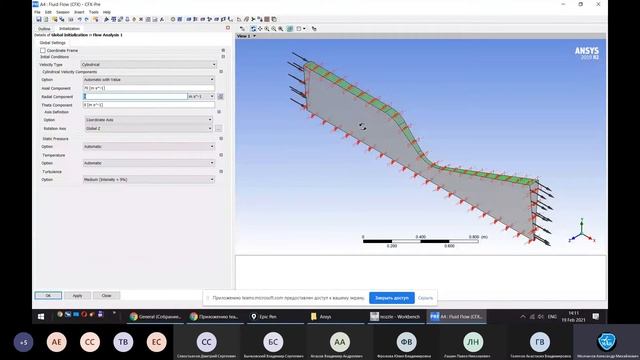Collapse Cylindrical Velocity Components section toggle
640x360 pixels.
click(221, 71)
